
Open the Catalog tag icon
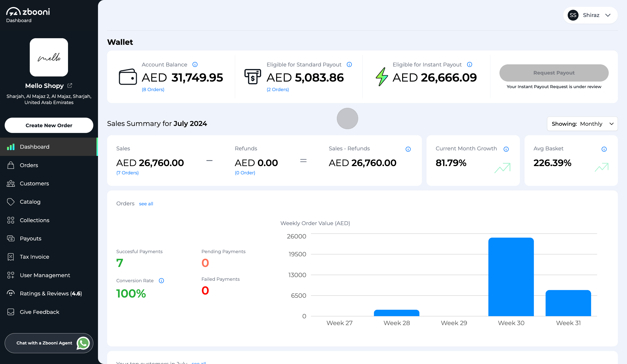click(x=11, y=202)
